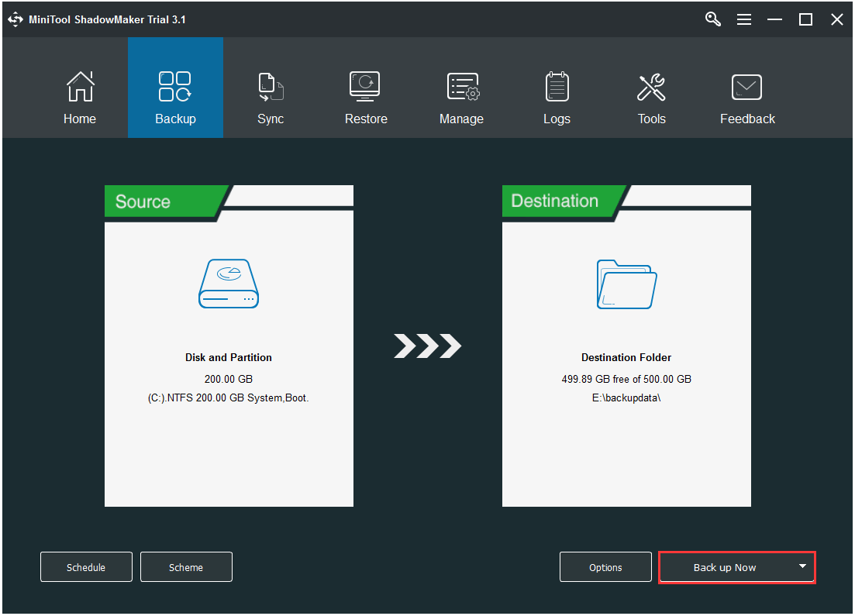The image size is (855, 616).
Task: Click the 499.89 GB free of 500.00 GB text
Action: click(626, 379)
